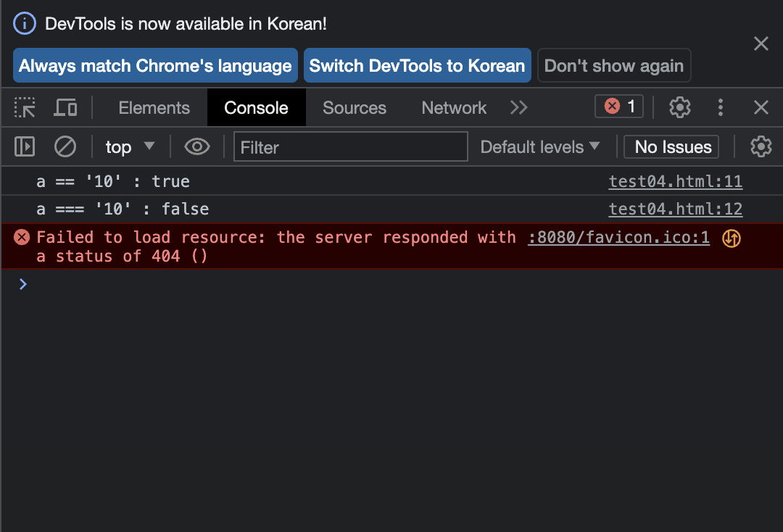The height and width of the screenshot is (532, 783).
Task: Close the DevTools panel
Action: 761,107
